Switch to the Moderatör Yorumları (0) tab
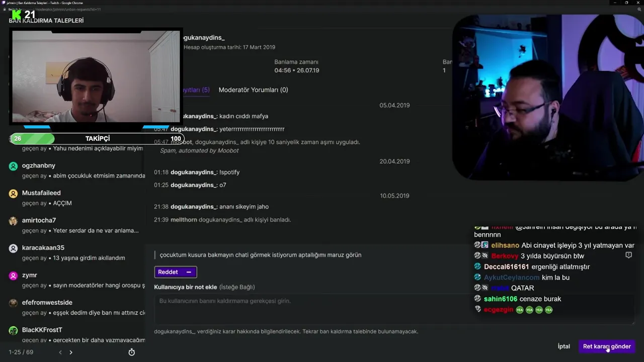644x362 pixels. click(x=253, y=89)
